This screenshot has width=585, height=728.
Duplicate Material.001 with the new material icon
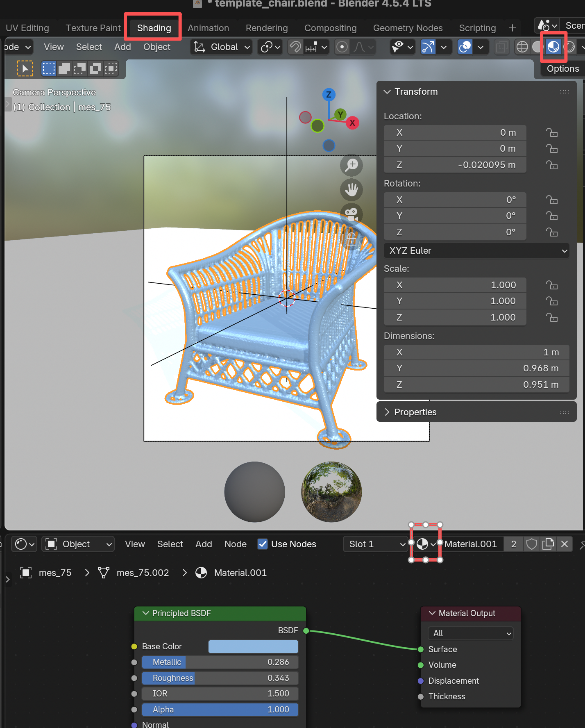point(548,544)
